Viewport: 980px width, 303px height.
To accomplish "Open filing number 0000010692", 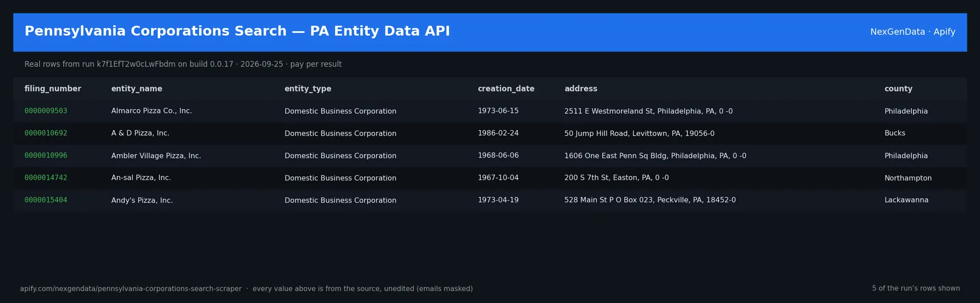I will pyautogui.click(x=46, y=133).
